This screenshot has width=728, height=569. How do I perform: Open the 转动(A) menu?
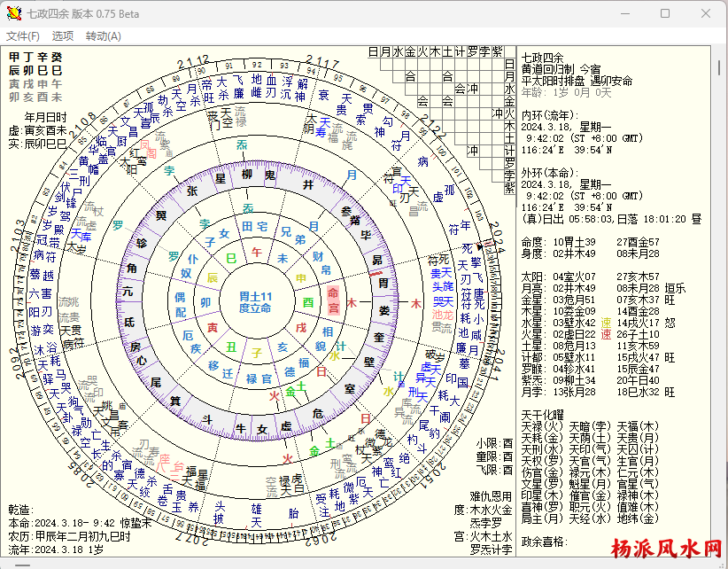coord(104,36)
